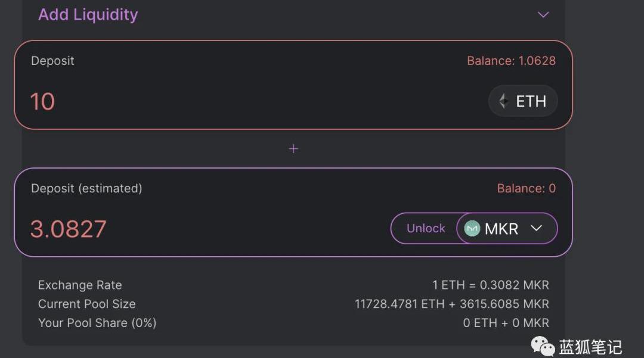Click the Your Pool Share (0%) label
Screen dimensions: 644x358
point(97,323)
